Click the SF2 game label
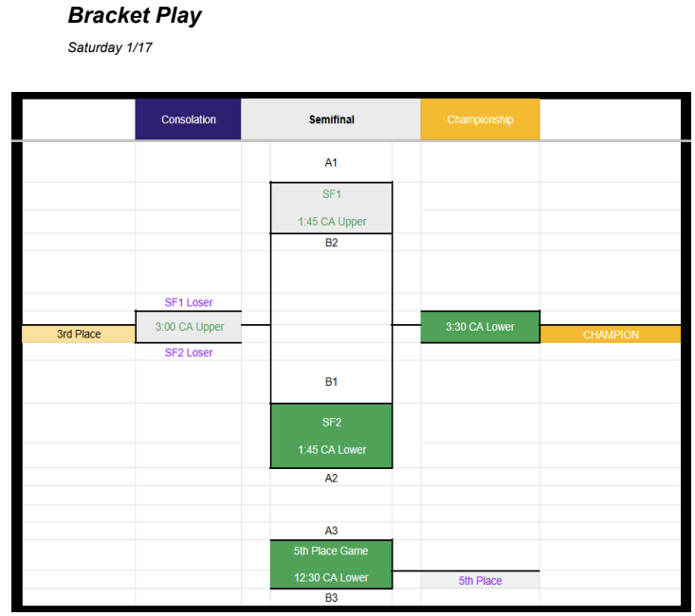 (331, 423)
